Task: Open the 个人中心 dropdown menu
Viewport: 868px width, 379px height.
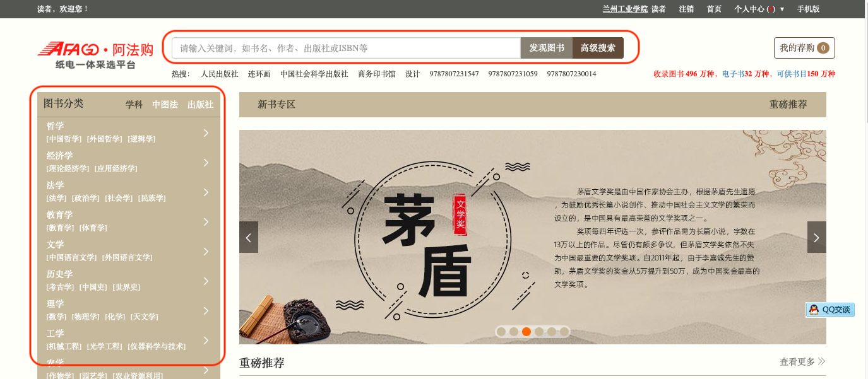Action: click(x=759, y=9)
